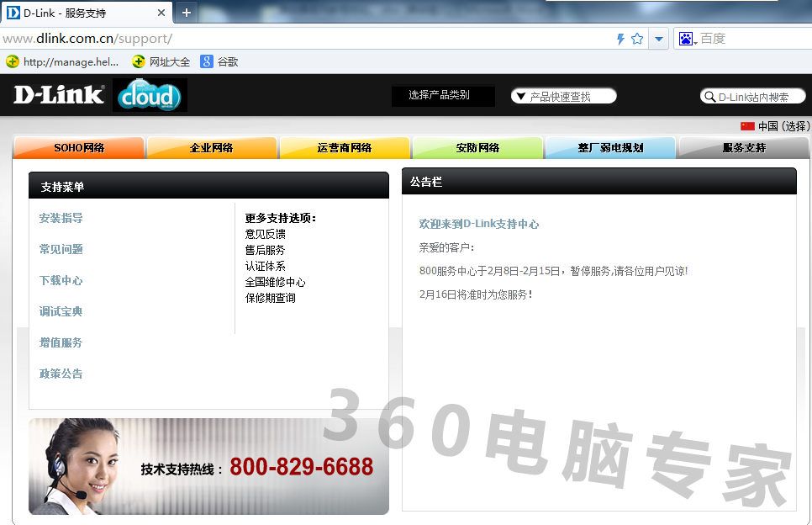Click the 中国 (选择) region selector
The height and width of the screenshot is (525, 812).
[783, 126]
